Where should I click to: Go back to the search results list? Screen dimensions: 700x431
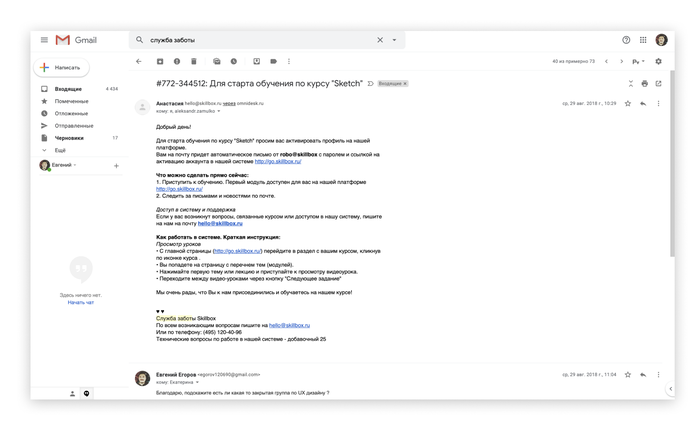pyautogui.click(x=139, y=61)
